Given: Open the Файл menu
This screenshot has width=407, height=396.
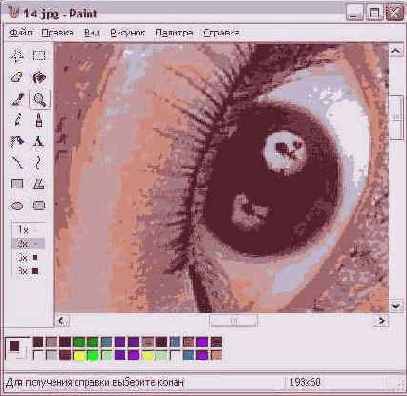Looking at the screenshot, I should 21,33.
